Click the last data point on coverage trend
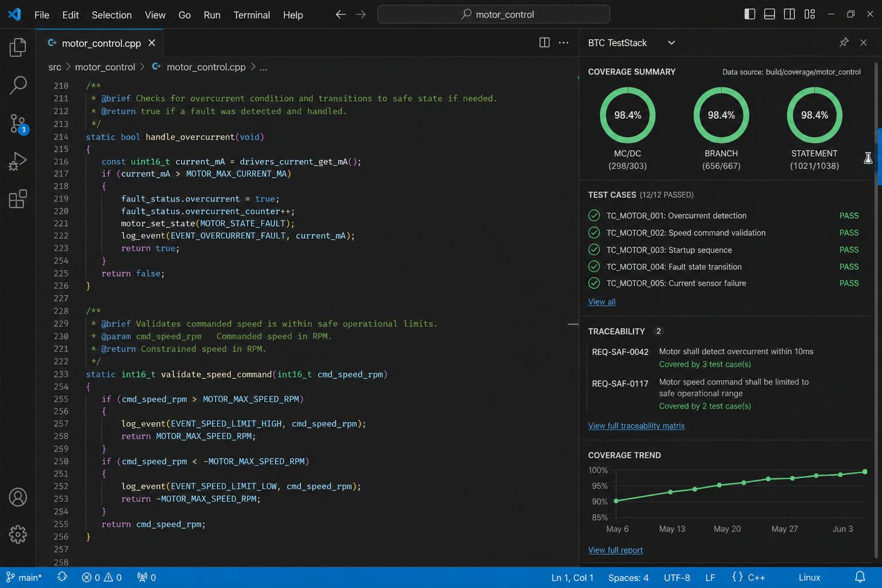 pyautogui.click(x=865, y=471)
